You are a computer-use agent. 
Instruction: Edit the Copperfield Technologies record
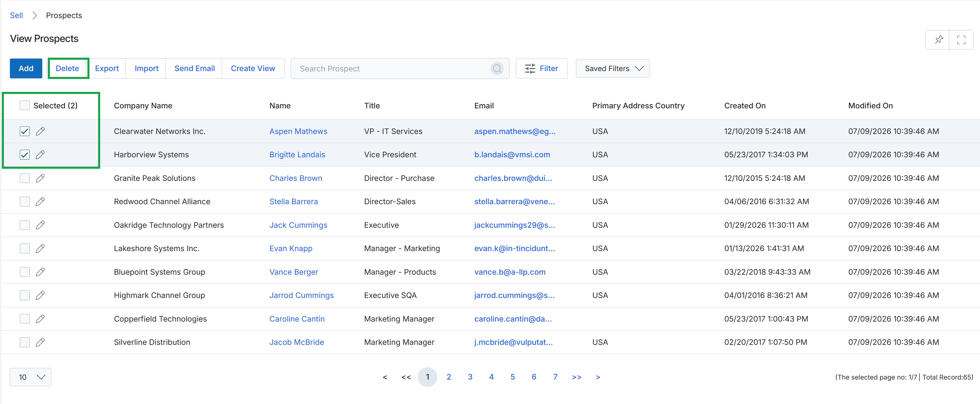coord(40,319)
